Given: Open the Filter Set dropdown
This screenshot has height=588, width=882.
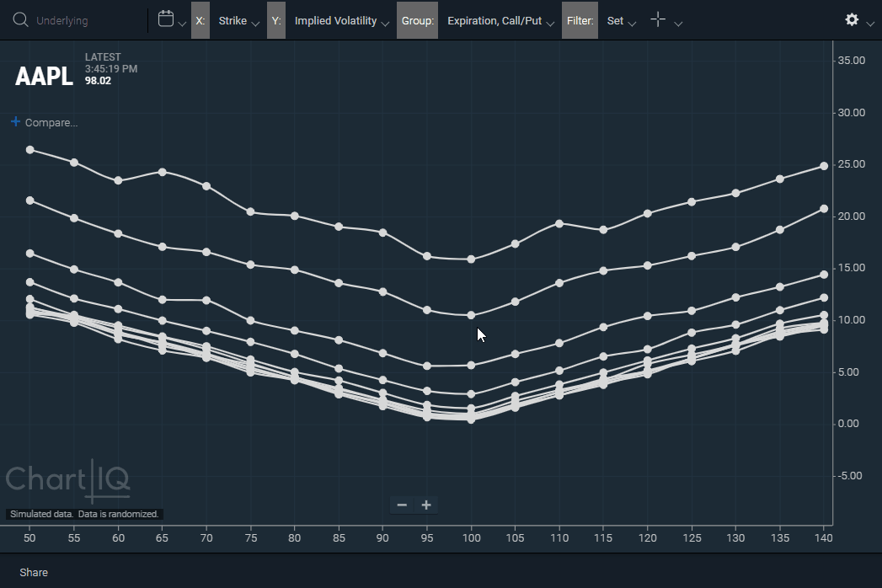Looking at the screenshot, I should click(621, 21).
